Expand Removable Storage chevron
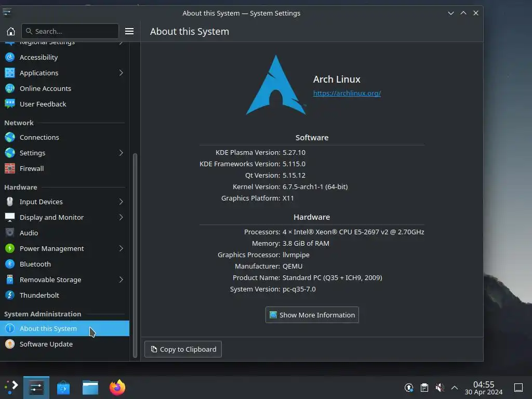This screenshot has width=532, height=399. tap(121, 280)
